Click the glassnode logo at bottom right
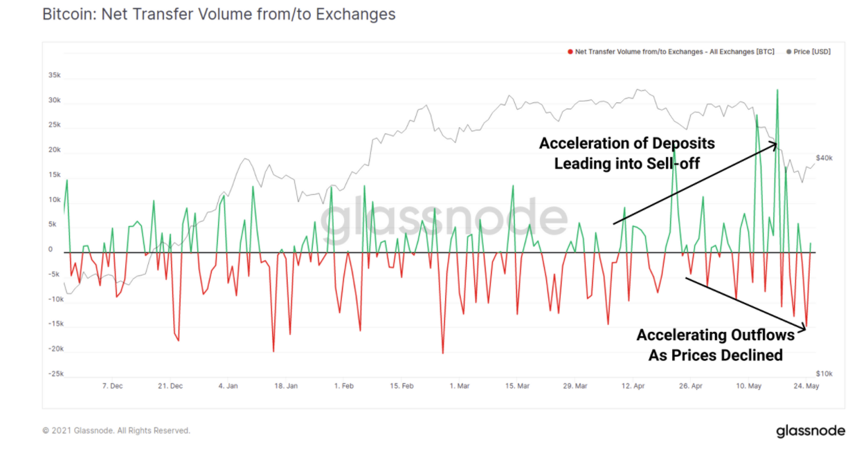Viewport: 868px width, 455px height. point(810,431)
